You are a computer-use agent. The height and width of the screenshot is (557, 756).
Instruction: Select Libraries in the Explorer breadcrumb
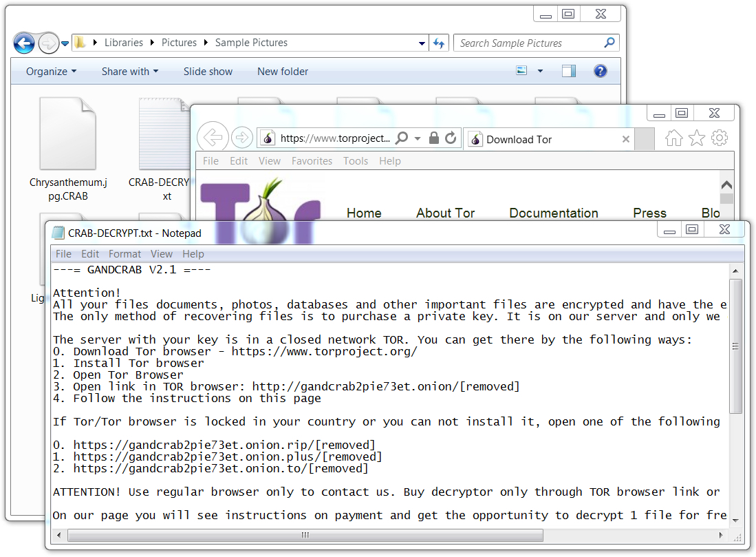tap(124, 43)
